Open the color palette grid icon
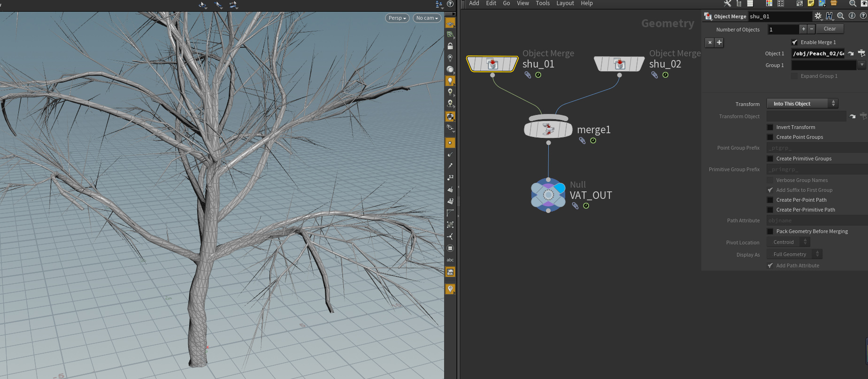 769,3
